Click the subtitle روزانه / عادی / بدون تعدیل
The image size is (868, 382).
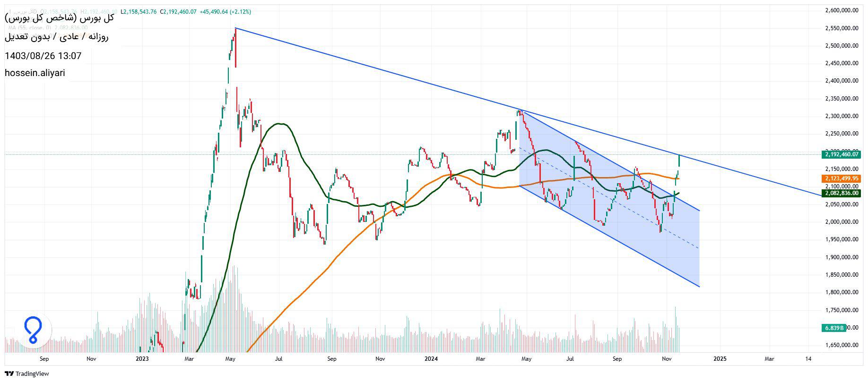pyautogui.click(x=56, y=37)
